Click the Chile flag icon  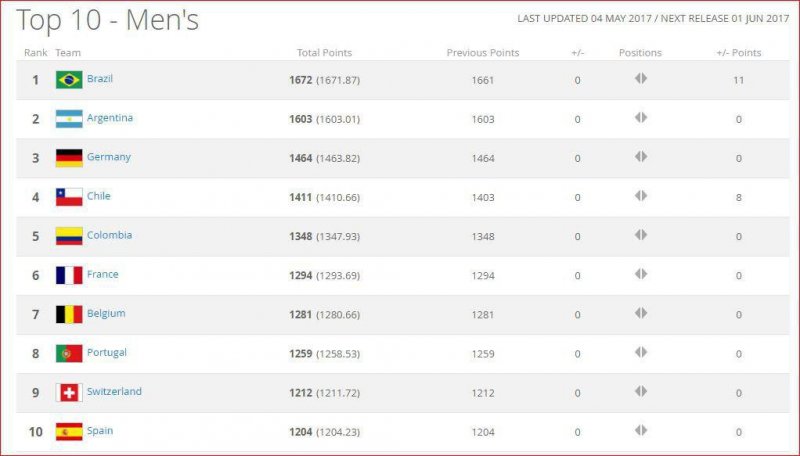coord(69,197)
